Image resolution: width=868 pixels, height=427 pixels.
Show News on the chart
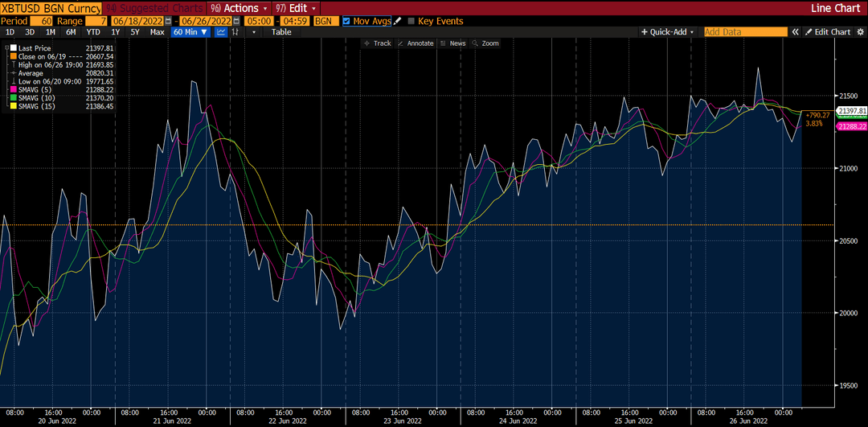pos(453,43)
